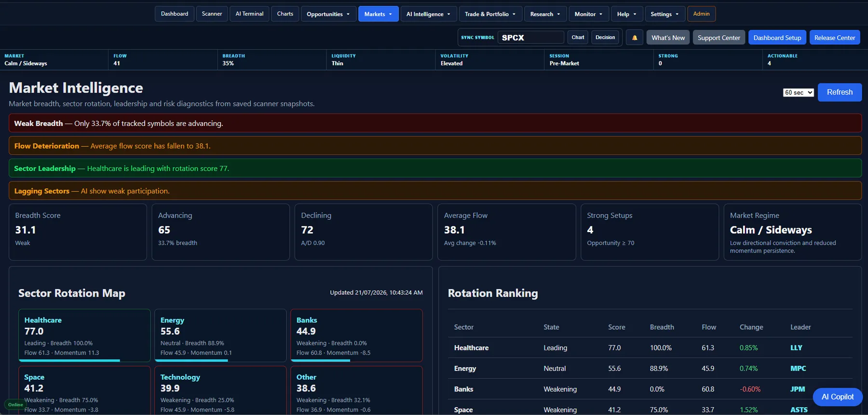
Task: Open the Healthcare sector tile
Action: [x=84, y=335]
